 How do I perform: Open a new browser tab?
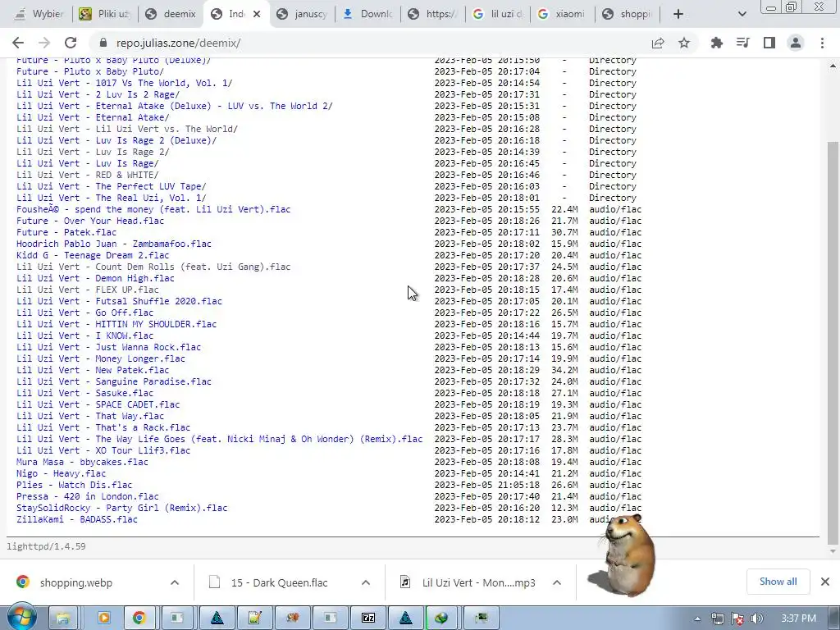point(678,14)
